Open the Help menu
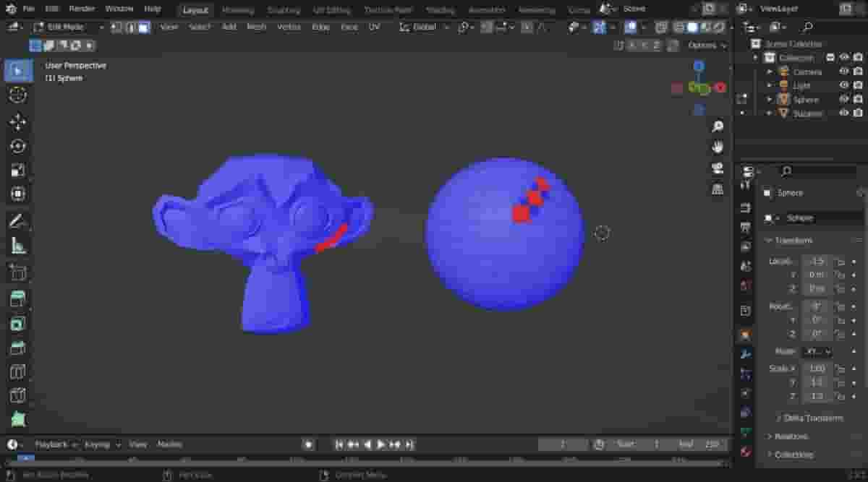Image resolution: width=868 pixels, height=482 pixels. click(x=153, y=9)
